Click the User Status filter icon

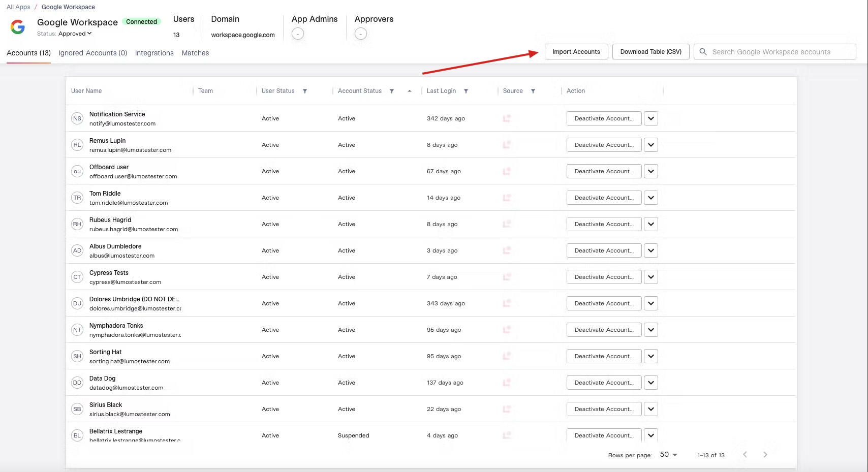pos(305,91)
